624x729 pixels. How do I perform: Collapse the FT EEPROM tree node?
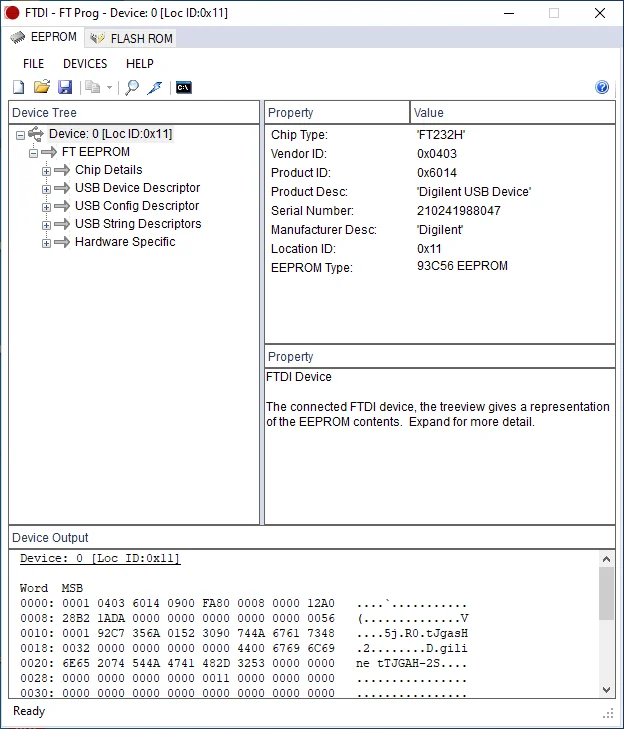click(33, 153)
